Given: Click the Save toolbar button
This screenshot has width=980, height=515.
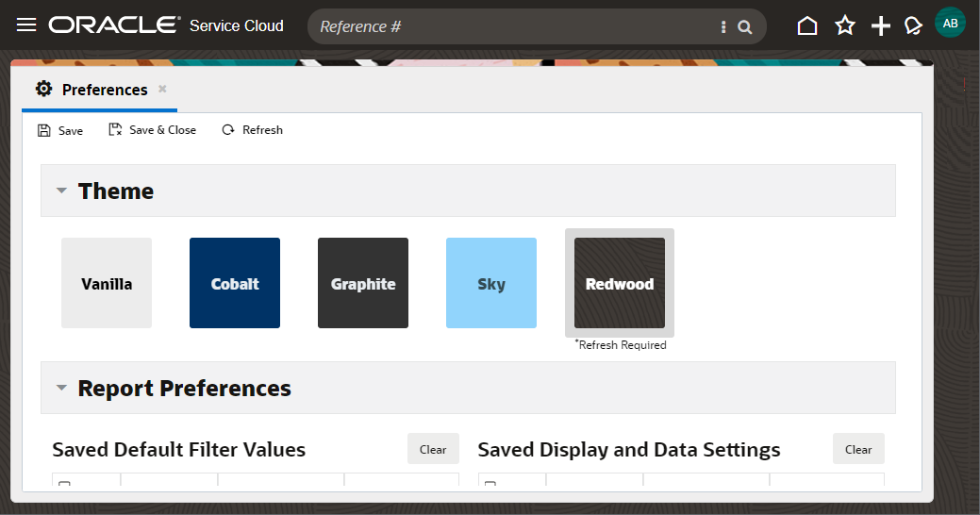Looking at the screenshot, I should (x=60, y=130).
